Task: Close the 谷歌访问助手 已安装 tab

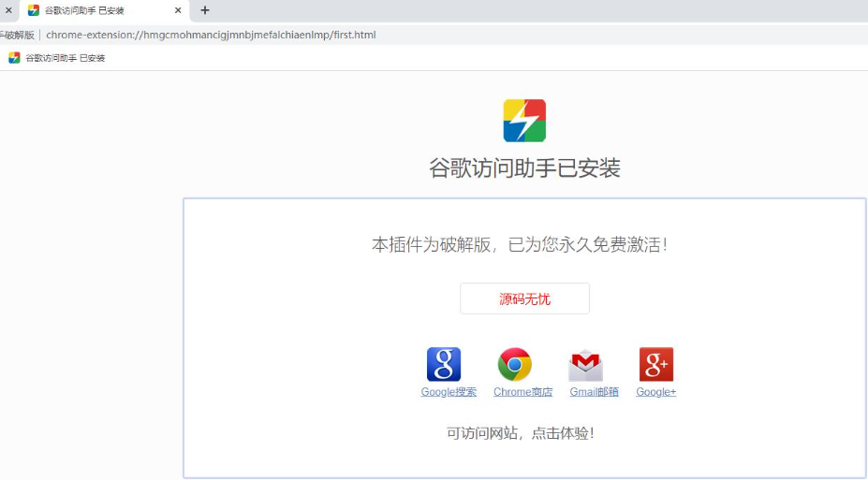Action: click(178, 10)
